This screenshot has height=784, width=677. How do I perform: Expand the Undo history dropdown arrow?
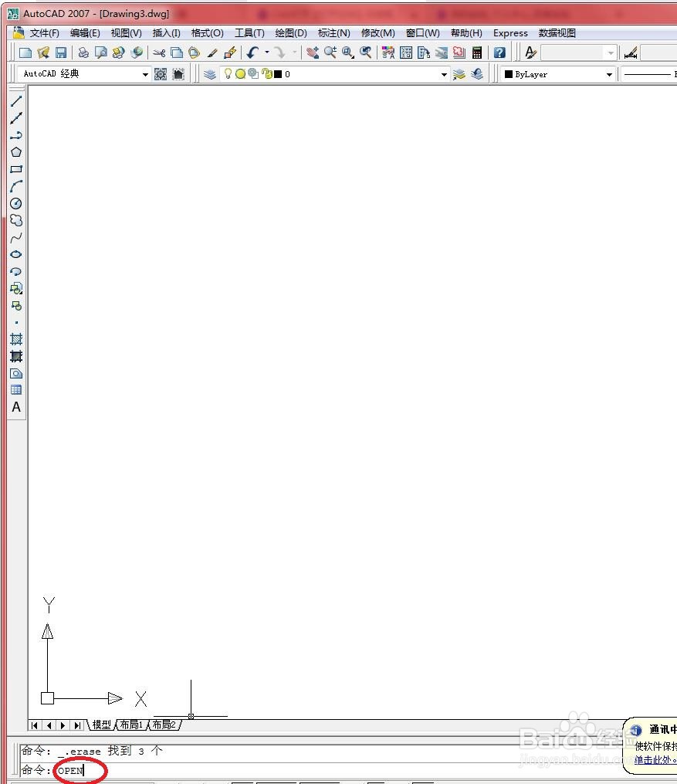coord(267,53)
